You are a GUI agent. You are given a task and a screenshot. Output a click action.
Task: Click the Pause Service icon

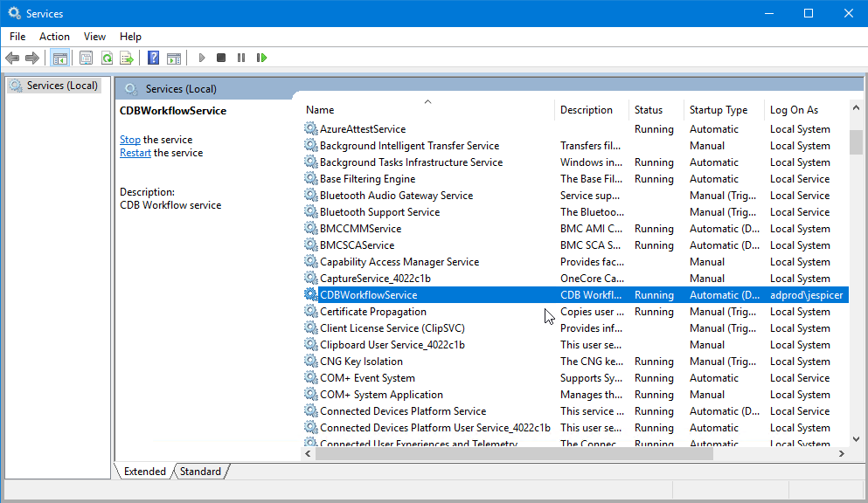coord(240,58)
